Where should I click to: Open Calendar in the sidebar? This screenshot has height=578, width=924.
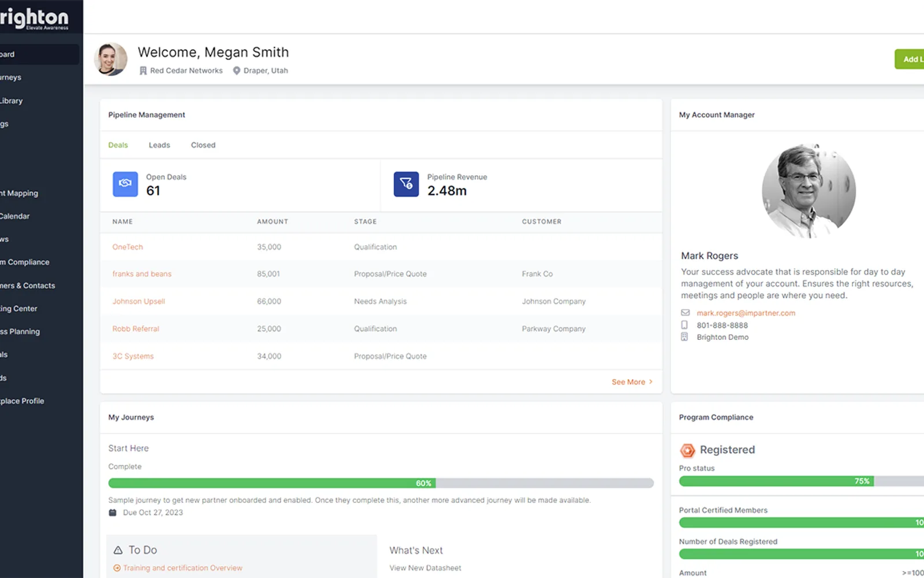[15, 216]
